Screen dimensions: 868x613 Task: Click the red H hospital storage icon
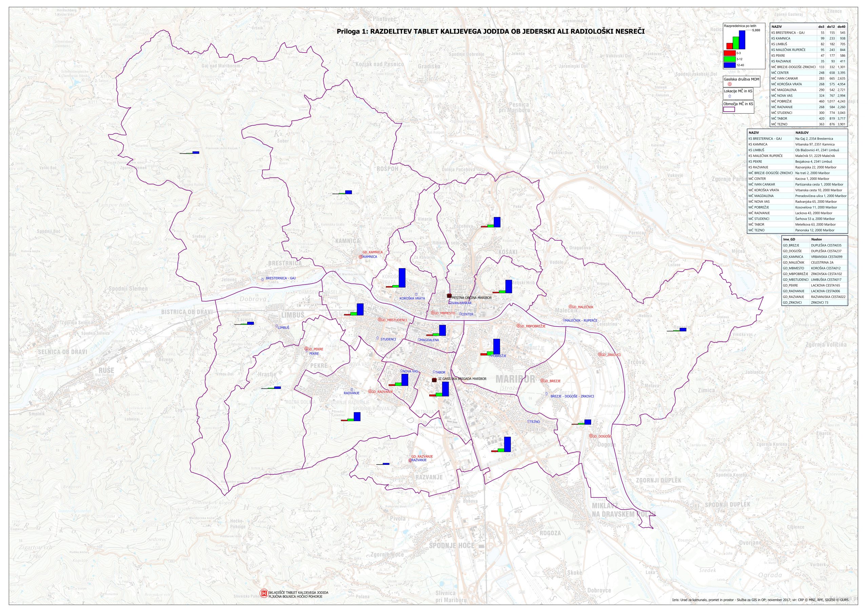click(x=264, y=593)
